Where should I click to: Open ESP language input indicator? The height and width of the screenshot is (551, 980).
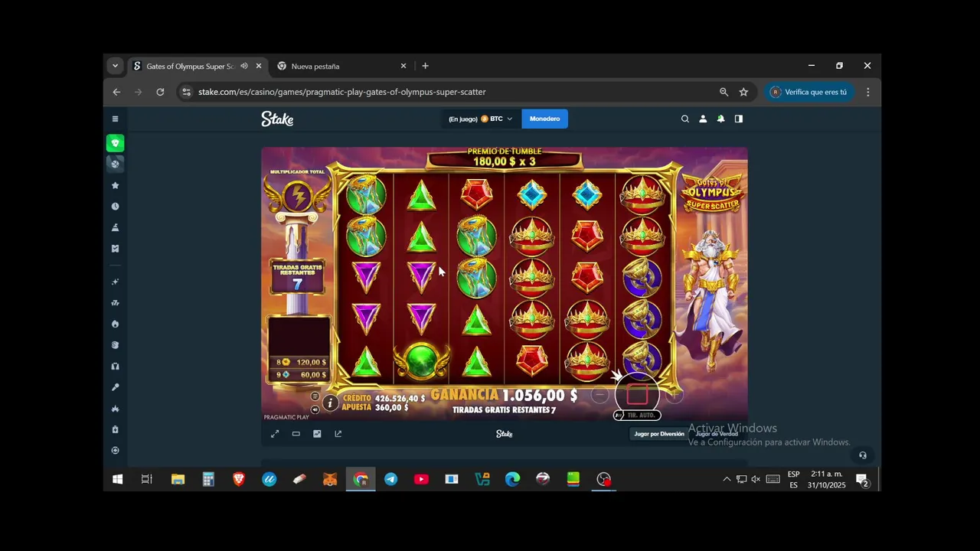point(794,479)
